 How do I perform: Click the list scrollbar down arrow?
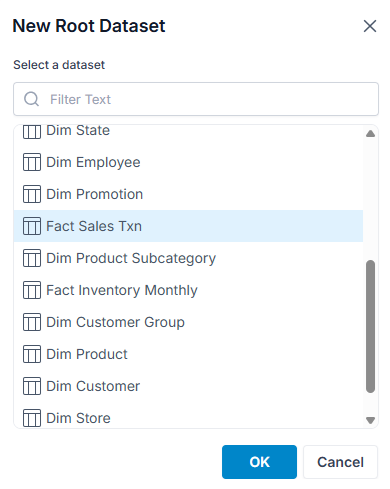point(370,420)
